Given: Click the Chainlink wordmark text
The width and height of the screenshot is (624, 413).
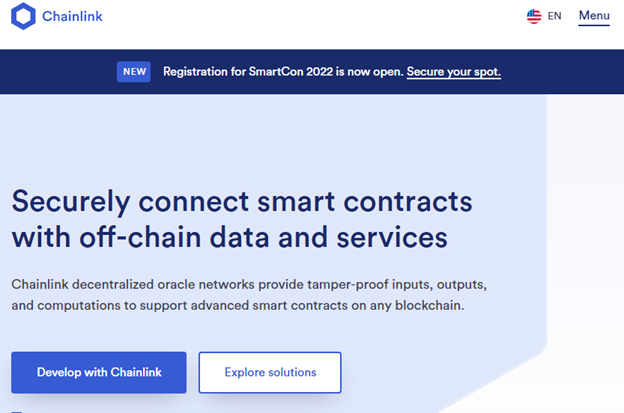Looking at the screenshot, I should click(x=72, y=17).
